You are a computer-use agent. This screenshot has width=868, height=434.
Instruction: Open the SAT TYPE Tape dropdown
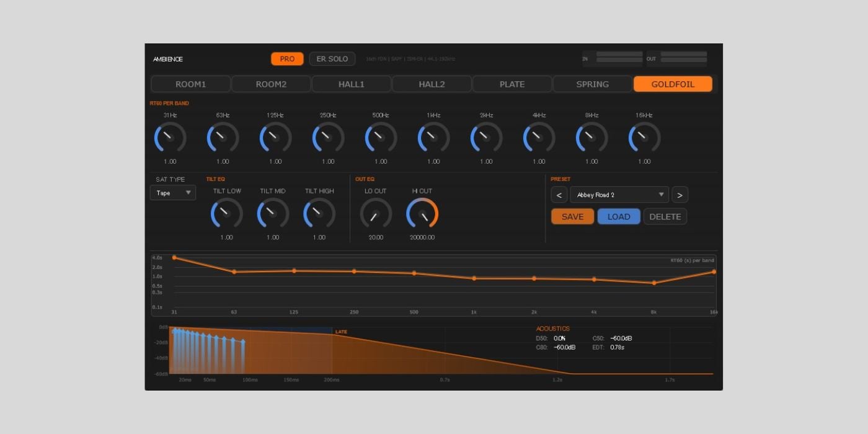point(173,193)
